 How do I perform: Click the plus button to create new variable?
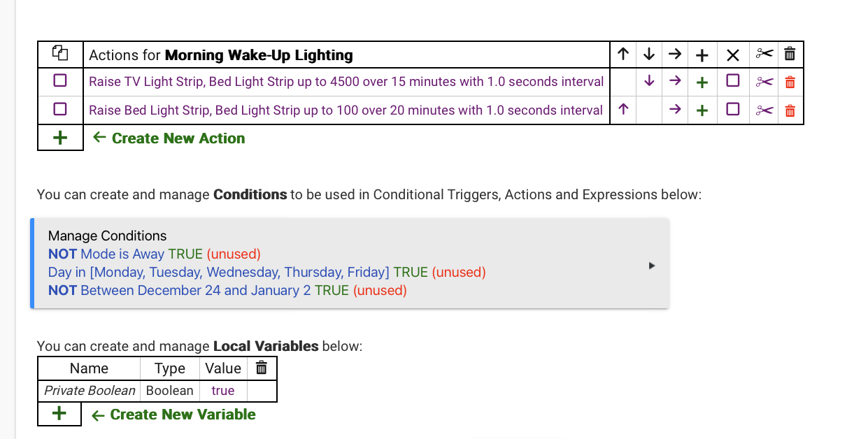59,414
